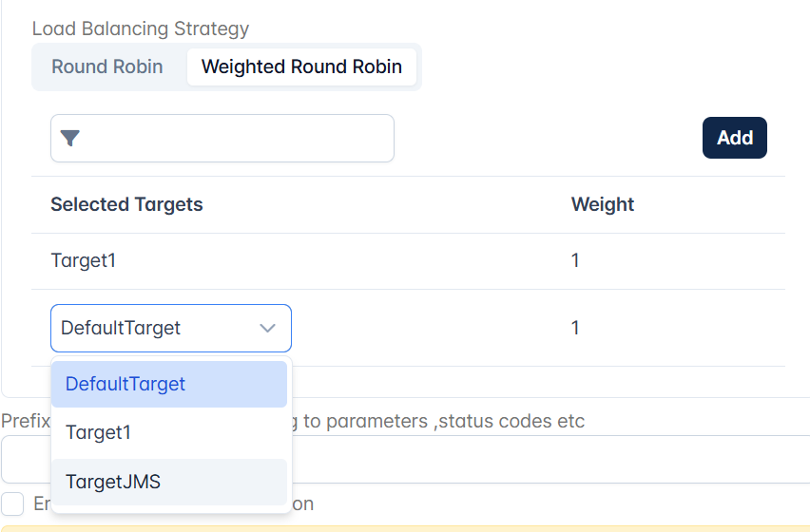Click the weight value of Target1
810x532 pixels.
coord(575,260)
